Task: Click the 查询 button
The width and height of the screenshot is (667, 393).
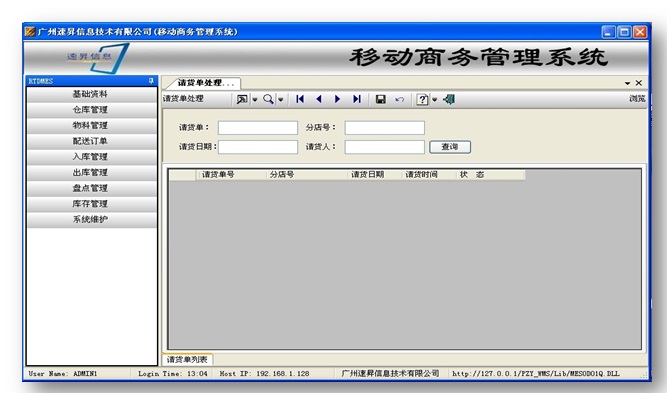Action: click(x=450, y=147)
